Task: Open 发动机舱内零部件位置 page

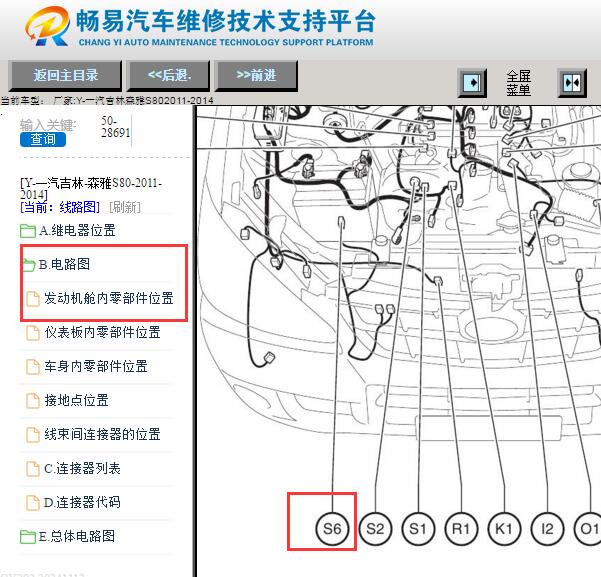Action: 109,298
